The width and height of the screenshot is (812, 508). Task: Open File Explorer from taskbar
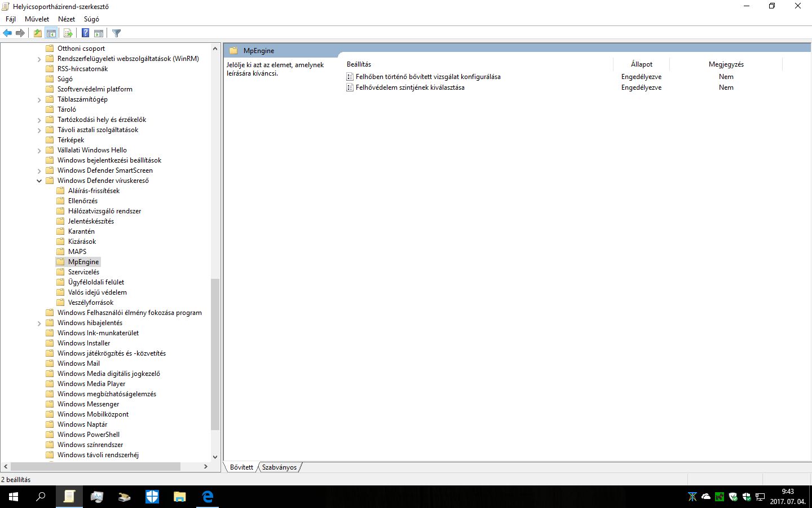click(x=180, y=497)
